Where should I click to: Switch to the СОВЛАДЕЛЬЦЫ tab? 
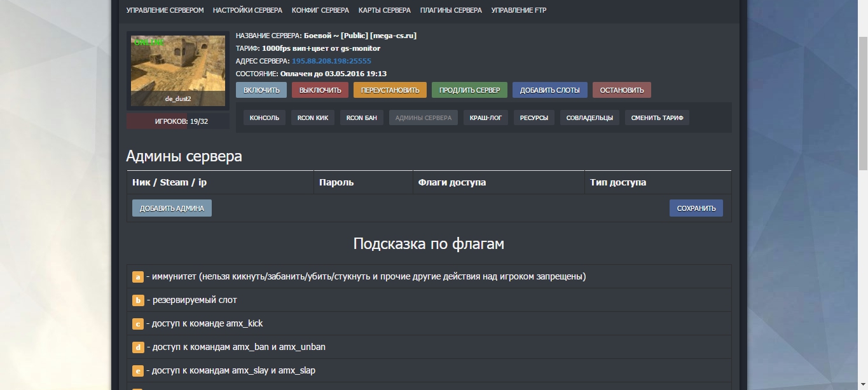click(x=589, y=118)
